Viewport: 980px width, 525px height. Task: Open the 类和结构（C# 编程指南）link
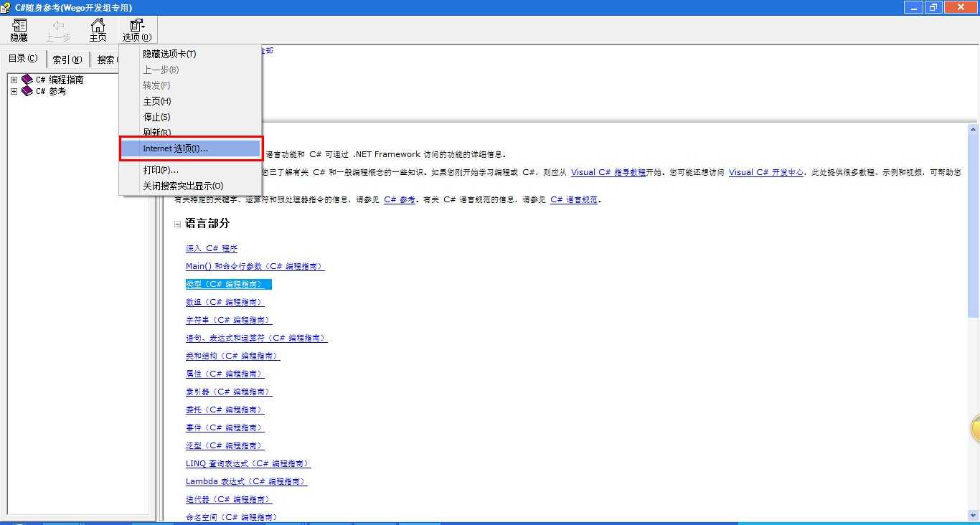point(232,356)
